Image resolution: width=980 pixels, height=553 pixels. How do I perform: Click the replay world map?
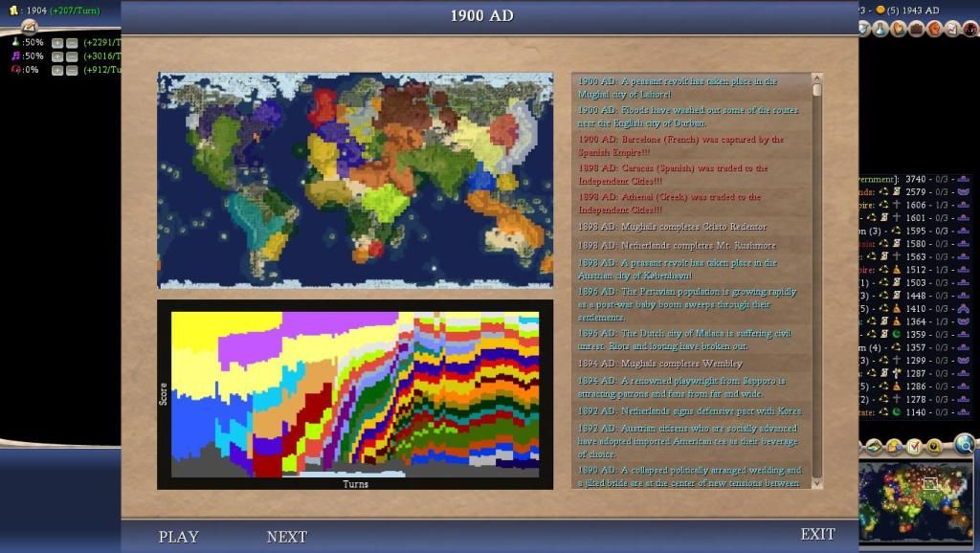[355, 180]
